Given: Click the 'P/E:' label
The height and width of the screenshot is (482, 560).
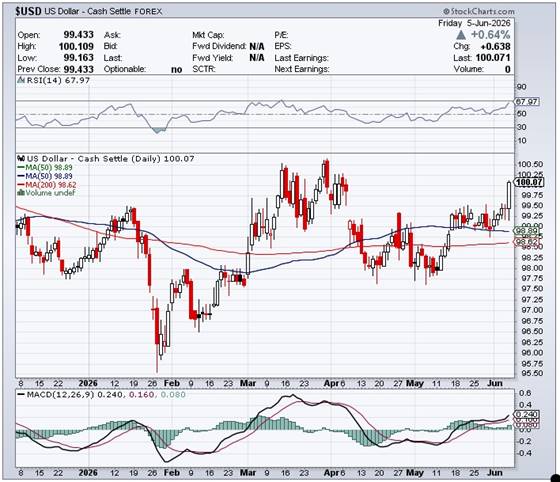Looking at the screenshot, I should click(x=281, y=35).
